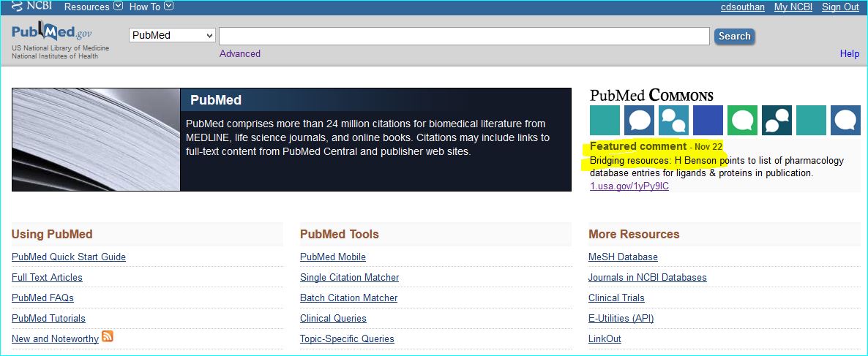Click the NCBI logo in top bar
Viewport: 868px width, 356px height.
coord(33,7)
